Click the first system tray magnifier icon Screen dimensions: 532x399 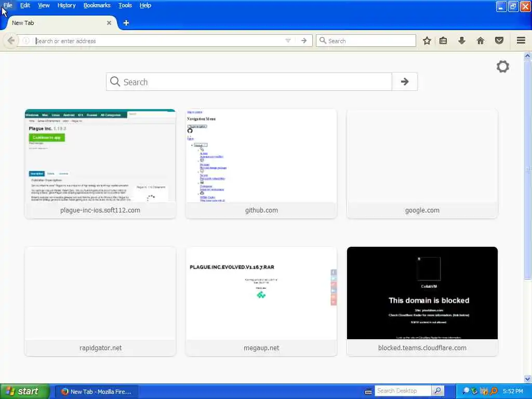(466, 391)
